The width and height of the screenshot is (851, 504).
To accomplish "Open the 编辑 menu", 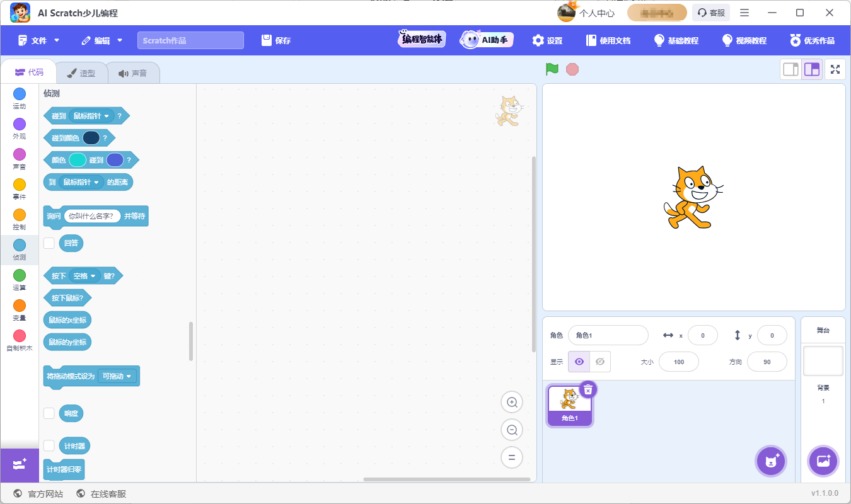I will (x=102, y=40).
